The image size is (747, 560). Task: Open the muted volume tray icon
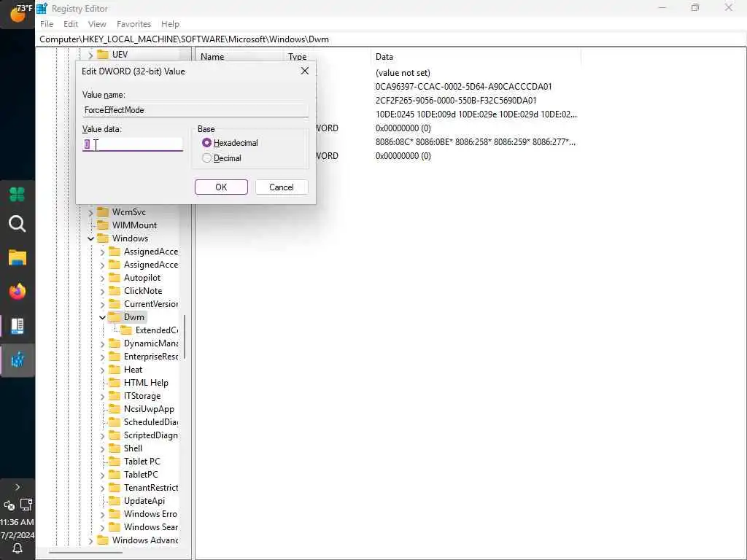[x=9, y=506]
